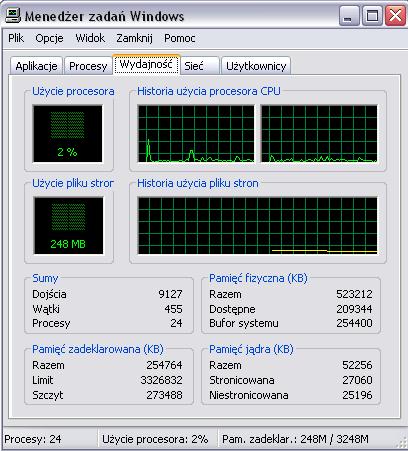Minimize the Task Manager window

349,16
